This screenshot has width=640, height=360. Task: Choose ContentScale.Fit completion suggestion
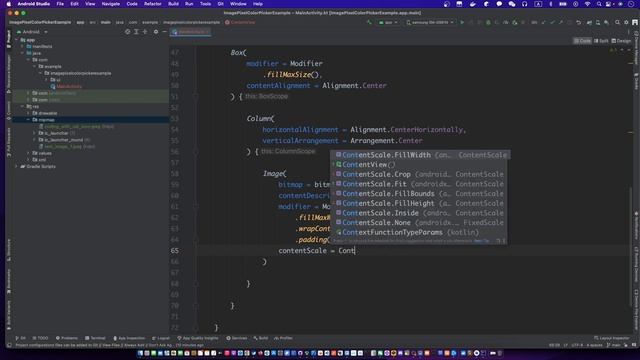[x=420, y=184]
